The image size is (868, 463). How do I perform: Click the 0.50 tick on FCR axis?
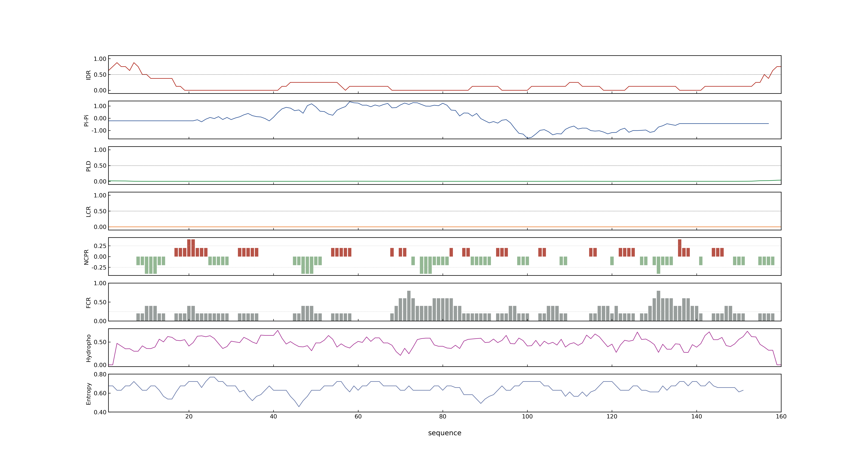click(100, 302)
